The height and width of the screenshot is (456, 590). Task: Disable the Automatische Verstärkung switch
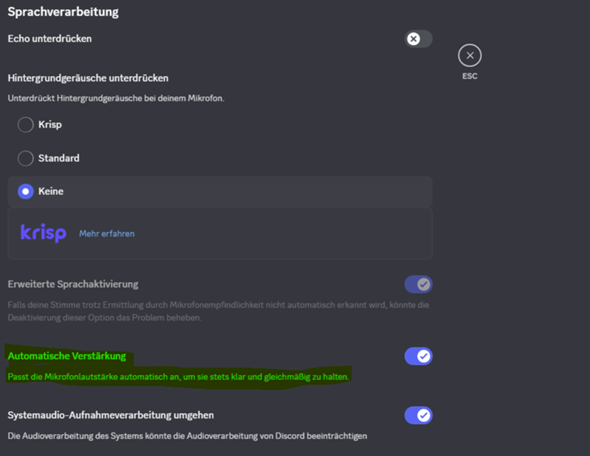coord(418,356)
